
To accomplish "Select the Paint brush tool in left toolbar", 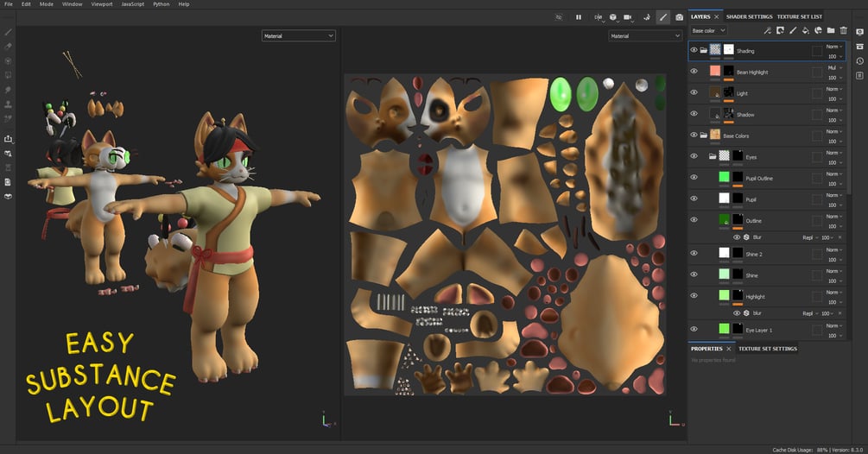I will 8,32.
